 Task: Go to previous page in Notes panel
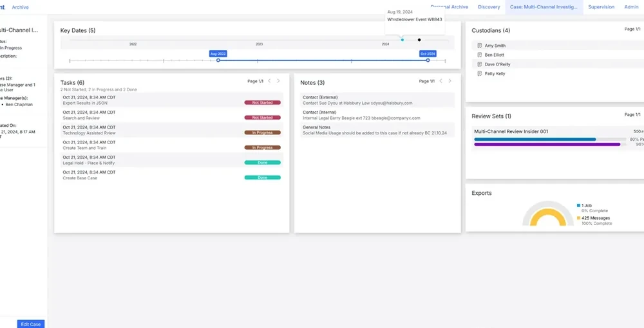pyautogui.click(x=440, y=81)
